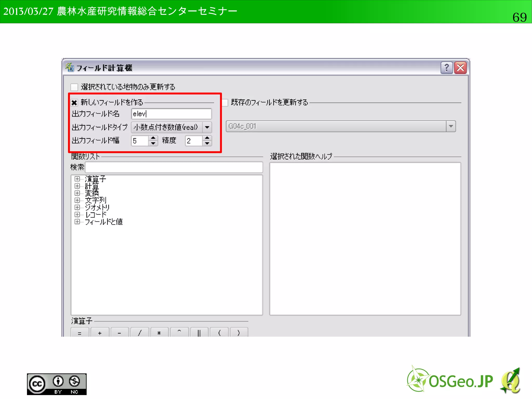Screen dimensions: 532x399
Task: Click the close parenthesis button
Action: point(239,332)
